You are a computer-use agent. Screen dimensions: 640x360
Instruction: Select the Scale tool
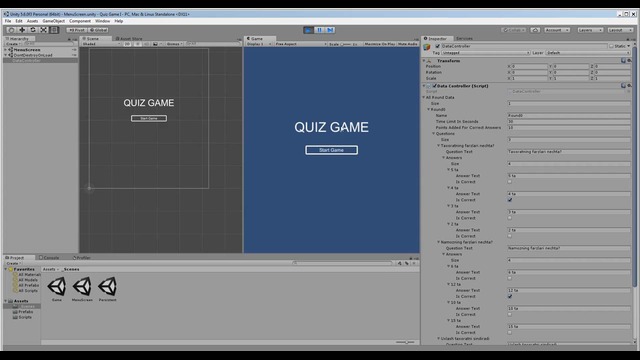[43, 30]
